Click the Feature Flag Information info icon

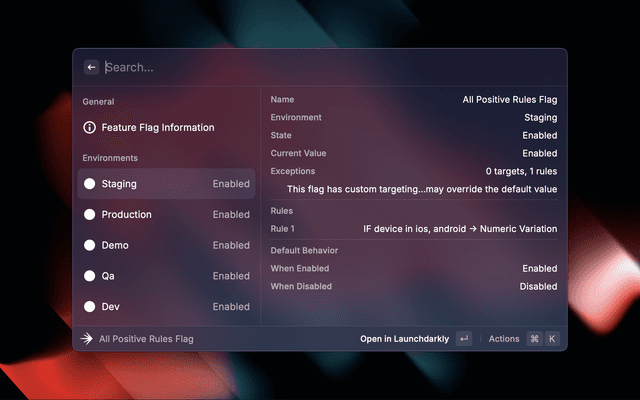point(90,128)
